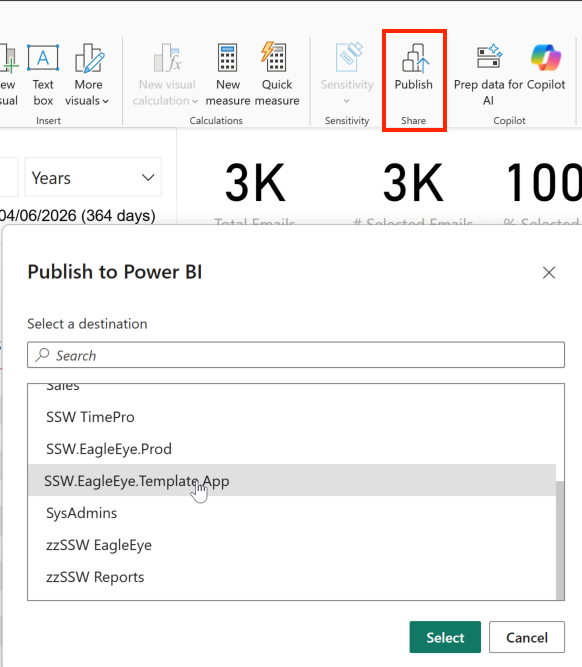Screen dimensions: 582x667
Task: Create a Quick measure
Action: [277, 75]
